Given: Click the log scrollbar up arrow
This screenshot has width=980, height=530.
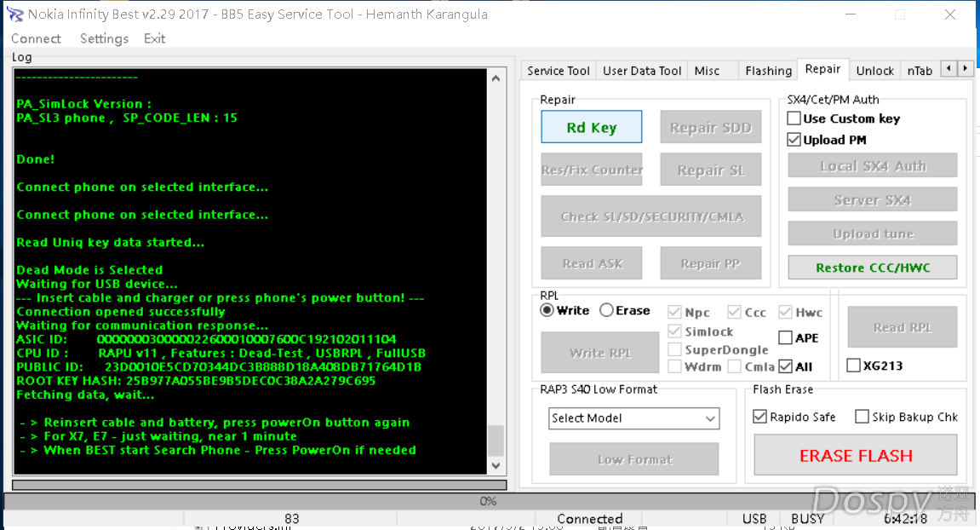Looking at the screenshot, I should point(496,78).
